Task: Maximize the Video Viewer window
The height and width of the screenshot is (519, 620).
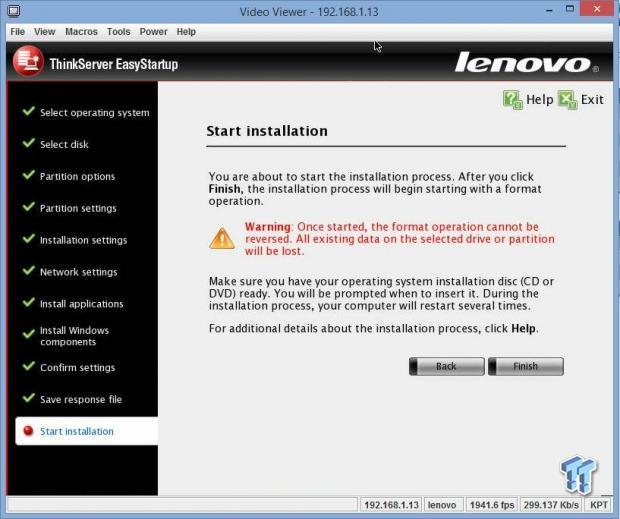Action: (x=570, y=9)
